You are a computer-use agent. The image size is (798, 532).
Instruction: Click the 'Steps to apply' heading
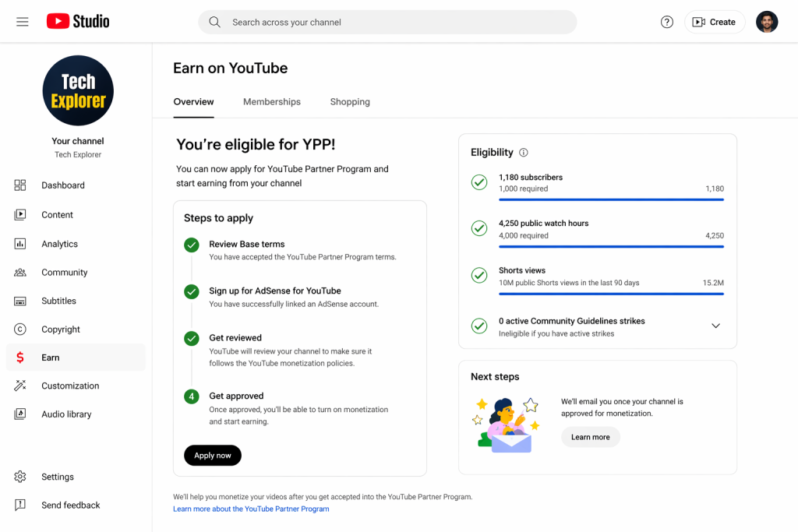(218, 218)
